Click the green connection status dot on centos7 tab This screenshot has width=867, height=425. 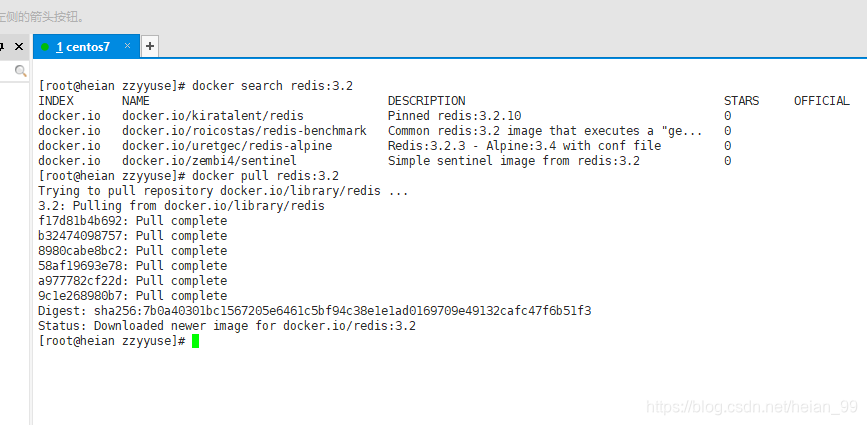(45, 47)
